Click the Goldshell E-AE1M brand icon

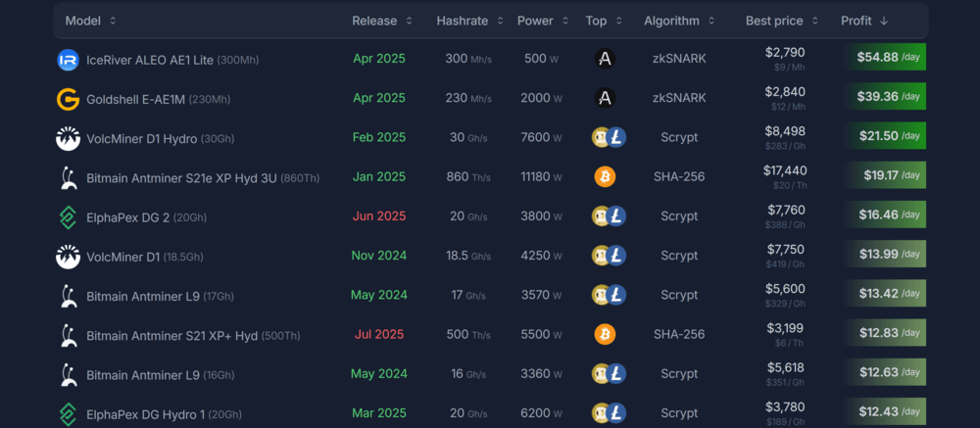68,99
